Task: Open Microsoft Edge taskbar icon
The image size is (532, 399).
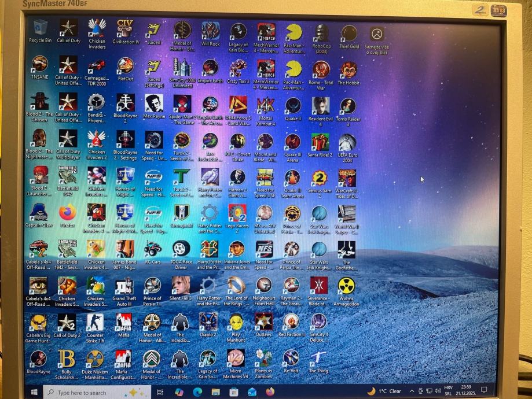Action: tap(197, 392)
